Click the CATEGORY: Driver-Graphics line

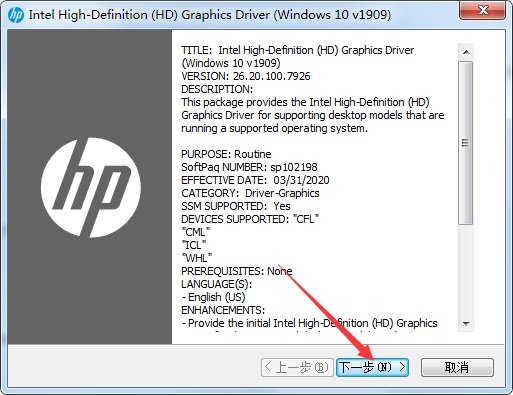coord(250,193)
